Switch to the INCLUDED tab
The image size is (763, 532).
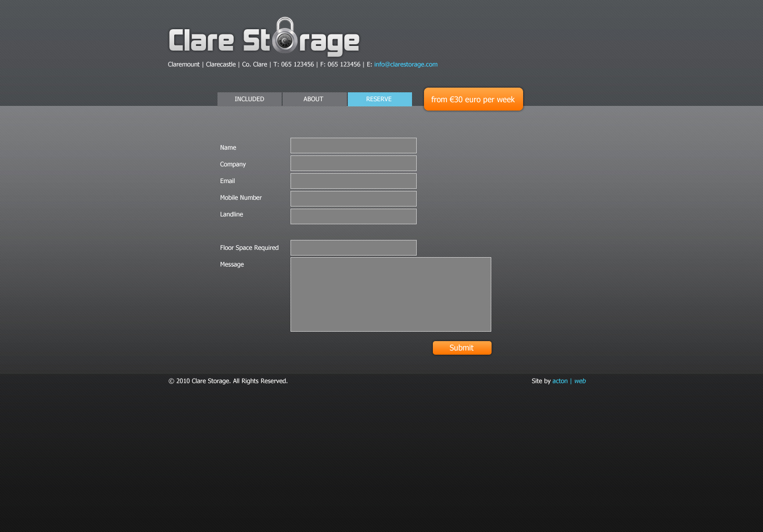(x=249, y=99)
